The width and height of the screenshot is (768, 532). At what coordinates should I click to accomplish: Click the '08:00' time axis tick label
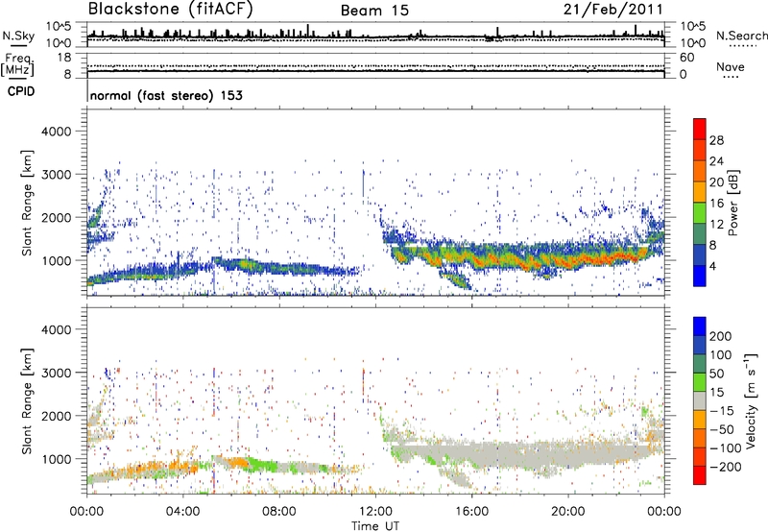pos(279,512)
